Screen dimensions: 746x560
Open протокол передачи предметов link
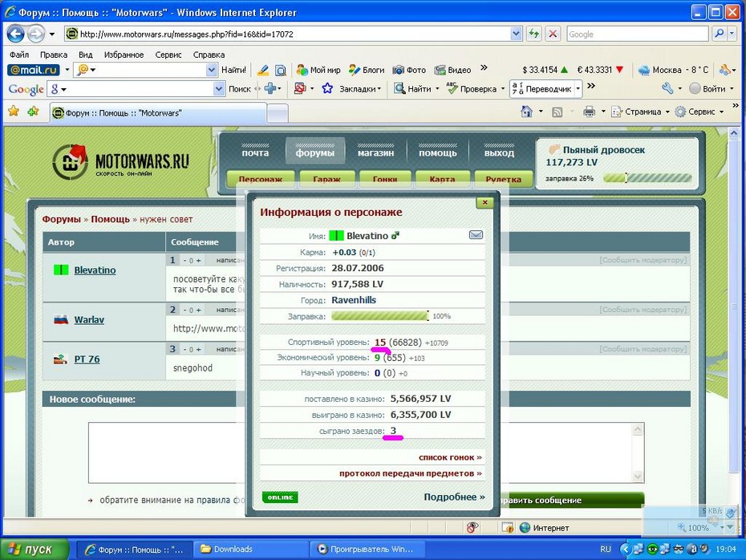[411, 473]
